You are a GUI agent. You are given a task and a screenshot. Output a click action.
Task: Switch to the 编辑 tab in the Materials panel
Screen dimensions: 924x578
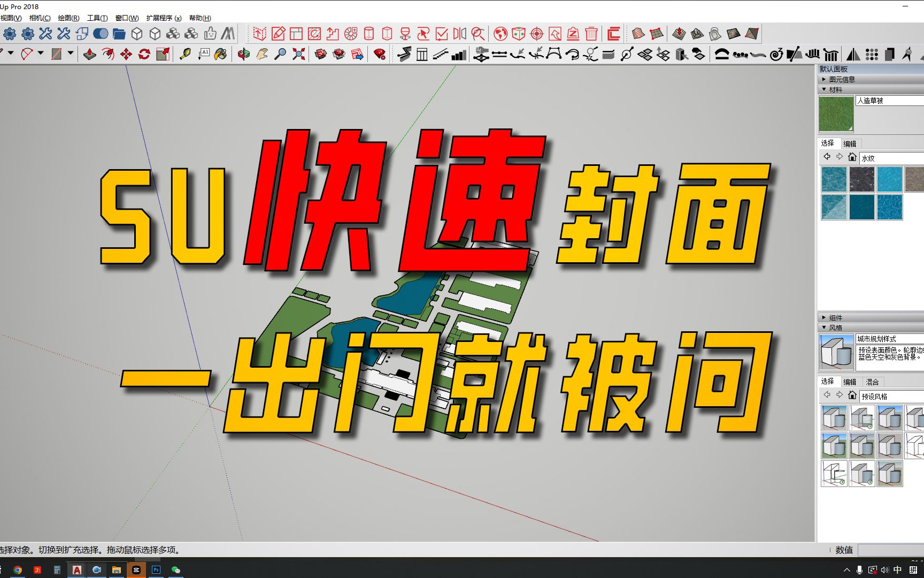click(x=851, y=143)
